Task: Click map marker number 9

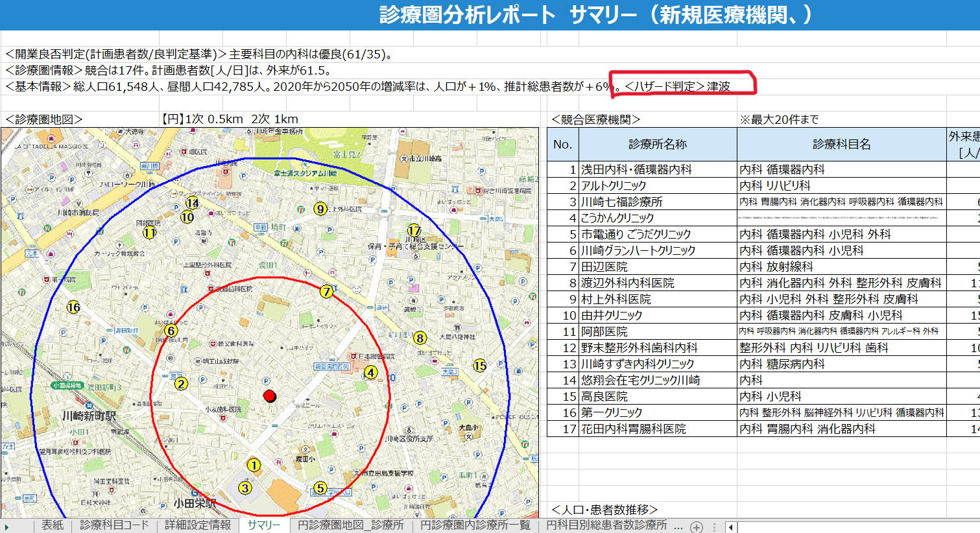Action: pos(320,209)
